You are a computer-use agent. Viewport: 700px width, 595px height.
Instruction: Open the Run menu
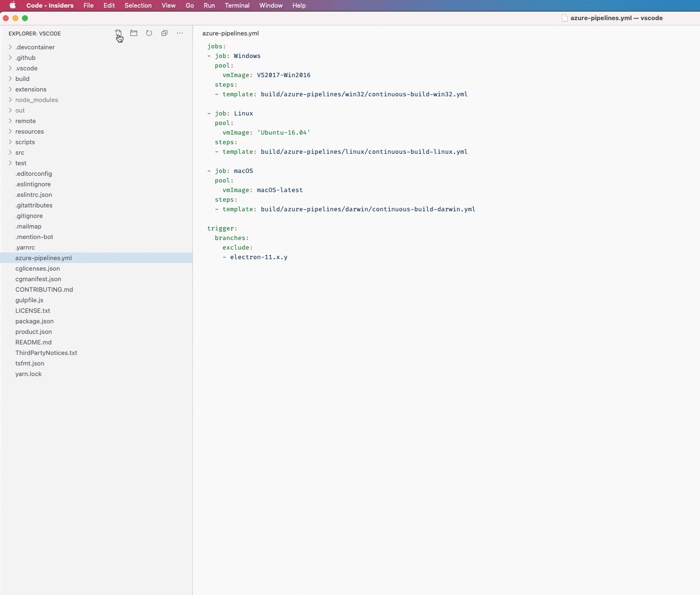[210, 5]
